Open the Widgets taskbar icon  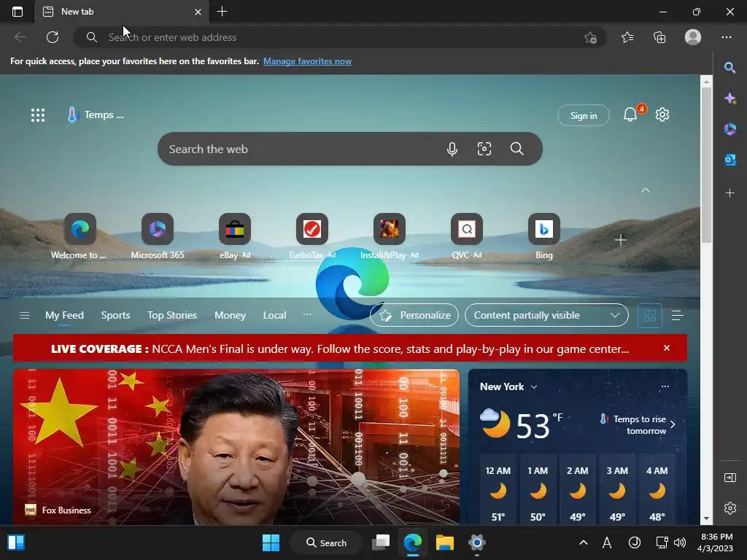16,542
